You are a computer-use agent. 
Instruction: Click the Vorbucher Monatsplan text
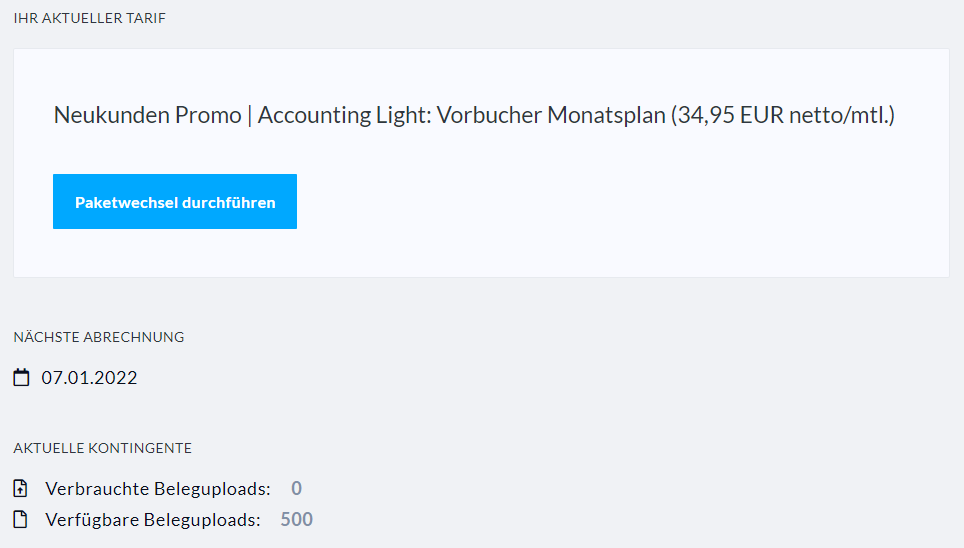[551, 115]
